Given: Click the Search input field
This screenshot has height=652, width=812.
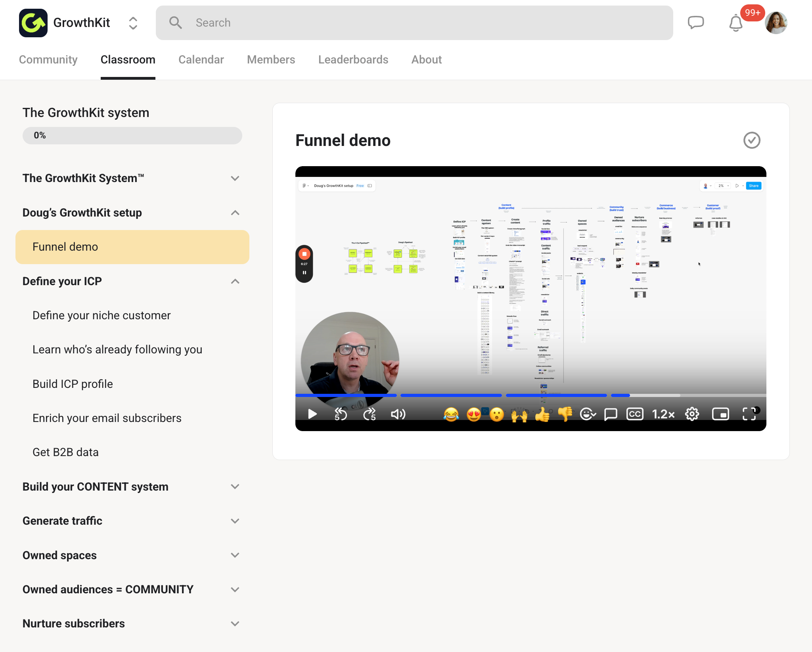Looking at the screenshot, I should pos(414,23).
